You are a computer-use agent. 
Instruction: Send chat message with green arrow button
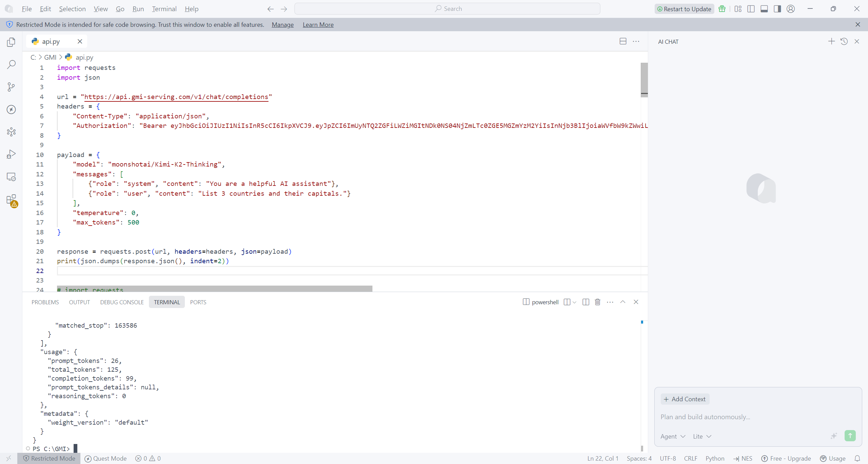click(850, 436)
